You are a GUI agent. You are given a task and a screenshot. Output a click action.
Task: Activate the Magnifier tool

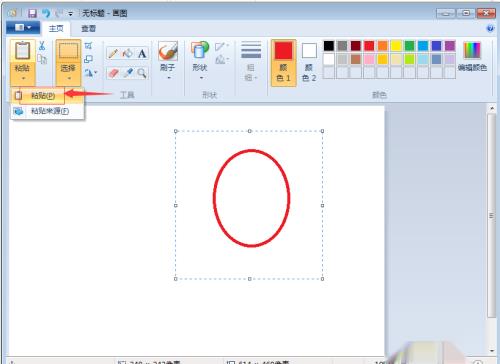coord(142,73)
